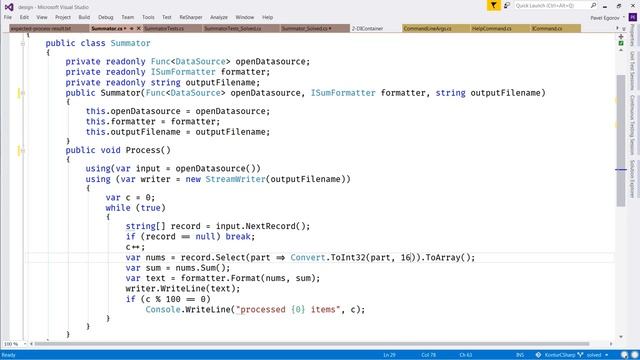640x360 pixels.
Task: Open the View menu
Action: click(42, 18)
